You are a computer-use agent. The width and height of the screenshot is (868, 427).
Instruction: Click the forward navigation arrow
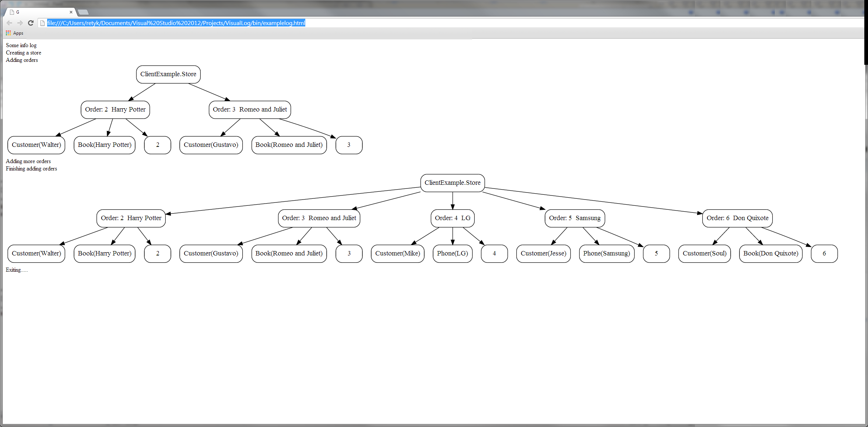(x=20, y=23)
